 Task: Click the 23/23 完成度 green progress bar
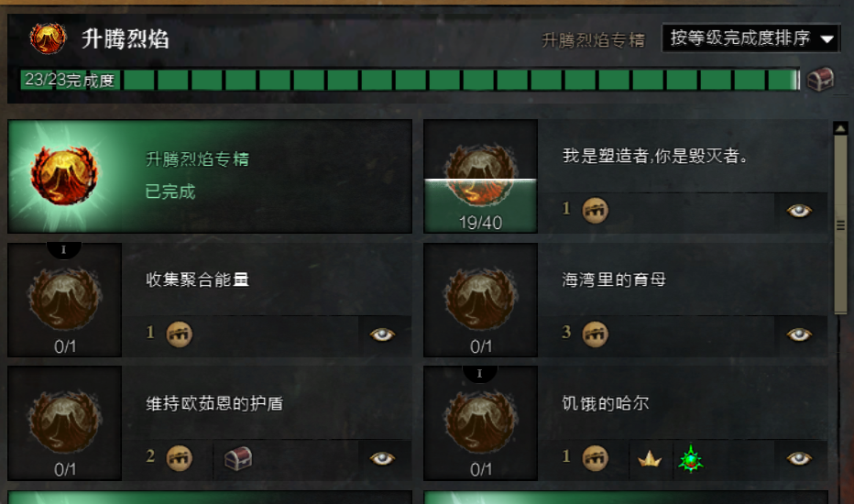[x=410, y=80]
